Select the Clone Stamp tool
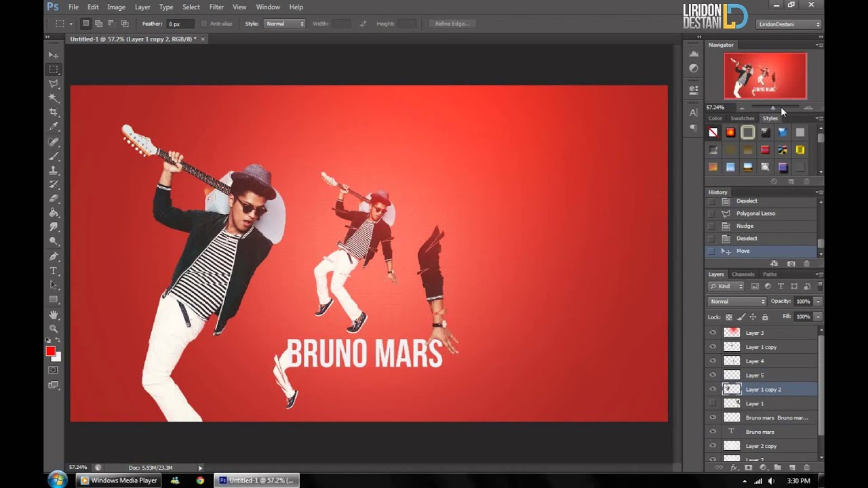This screenshot has width=868, height=488. coord(54,171)
